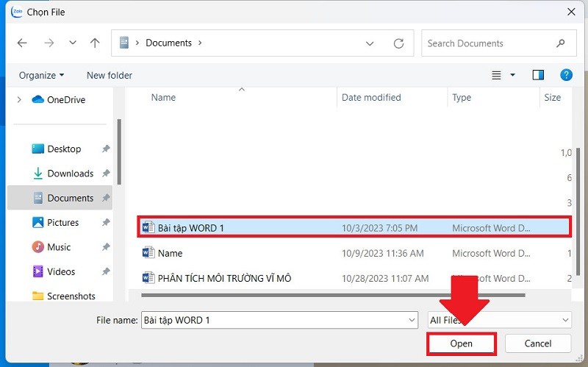Open the File name dropdown arrow
588x367 pixels.
(412, 320)
